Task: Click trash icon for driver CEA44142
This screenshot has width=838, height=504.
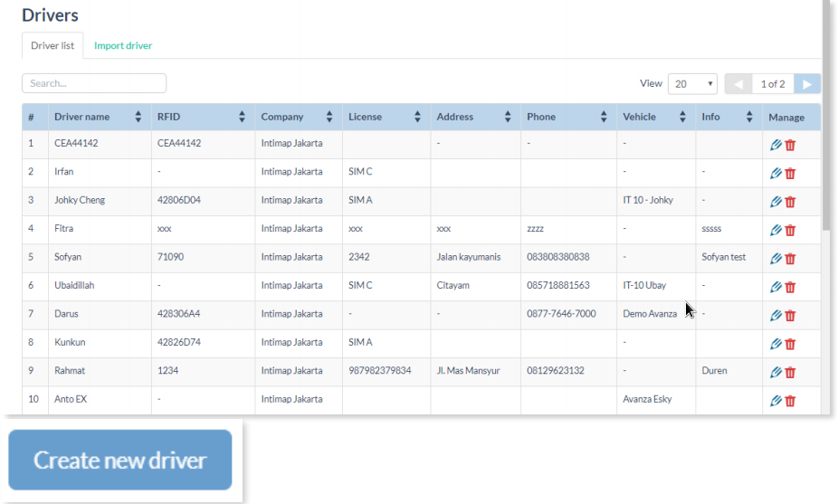Action: coord(790,145)
